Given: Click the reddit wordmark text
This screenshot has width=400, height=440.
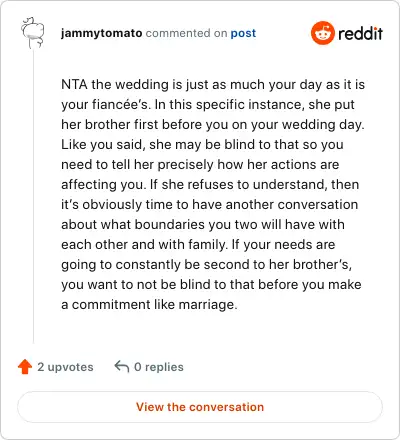Looking at the screenshot, I should tap(360, 33).
